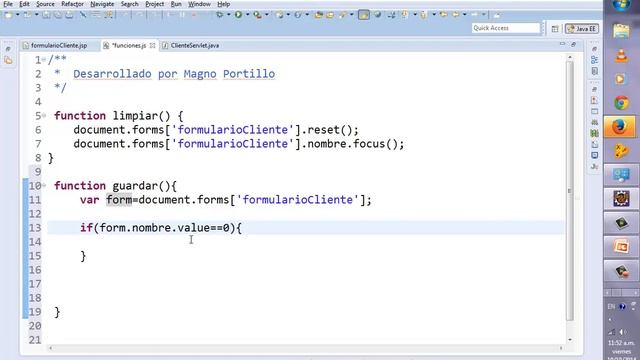The width and height of the screenshot is (640, 360).
Task: Collapse the comment block at line 1
Action: coord(44,60)
